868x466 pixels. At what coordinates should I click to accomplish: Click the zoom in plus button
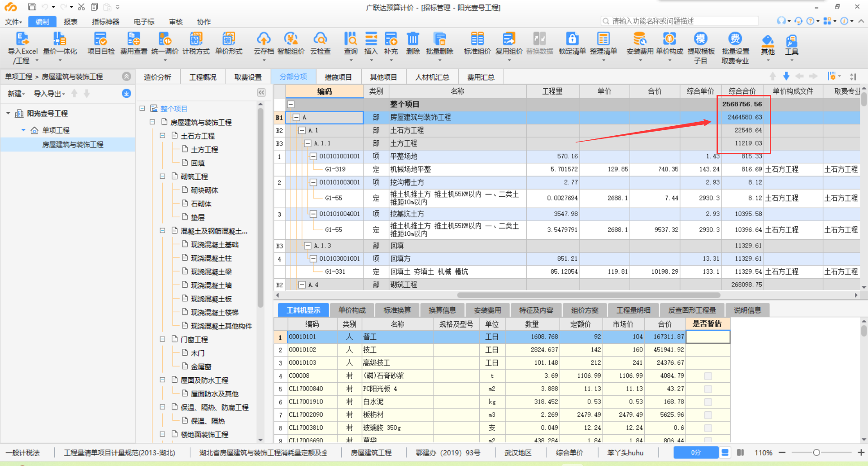(x=861, y=452)
